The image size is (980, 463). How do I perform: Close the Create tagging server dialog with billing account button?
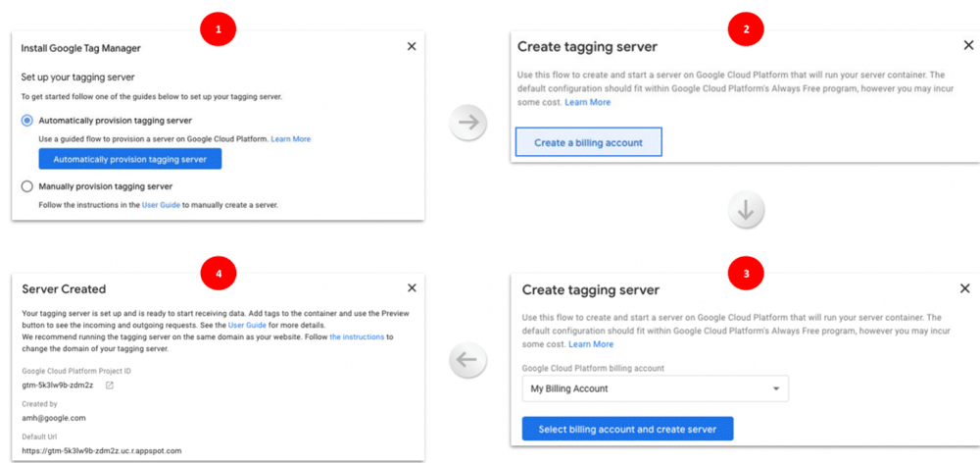coord(968,45)
